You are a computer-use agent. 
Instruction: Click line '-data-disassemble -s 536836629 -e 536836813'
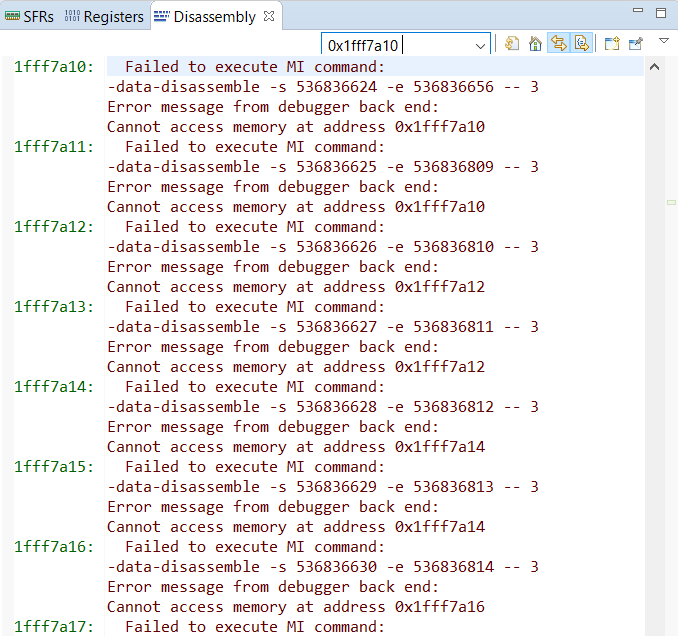click(x=323, y=486)
